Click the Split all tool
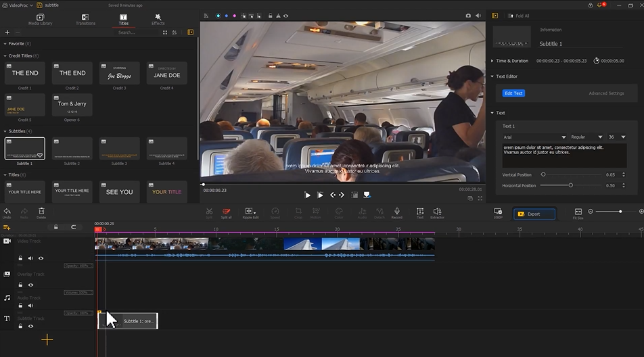644x357 pixels. click(227, 212)
